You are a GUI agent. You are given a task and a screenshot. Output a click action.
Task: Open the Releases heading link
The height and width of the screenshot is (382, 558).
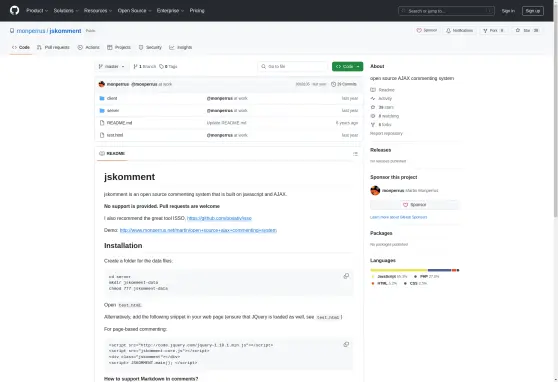(380, 150)
